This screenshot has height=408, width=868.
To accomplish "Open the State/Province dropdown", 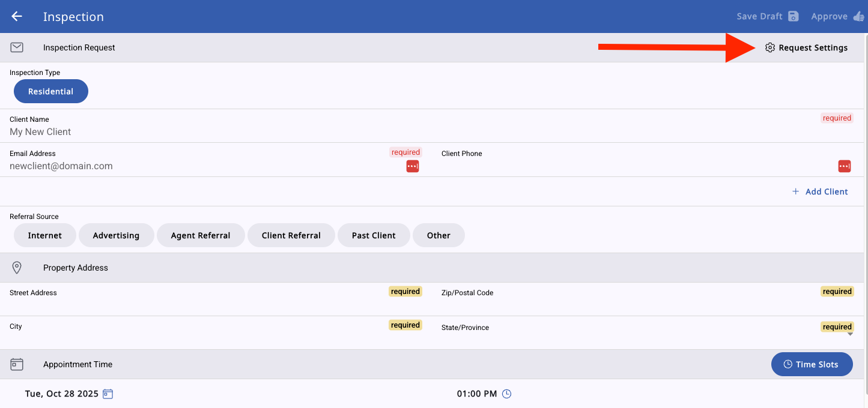I will click(647, 333).
